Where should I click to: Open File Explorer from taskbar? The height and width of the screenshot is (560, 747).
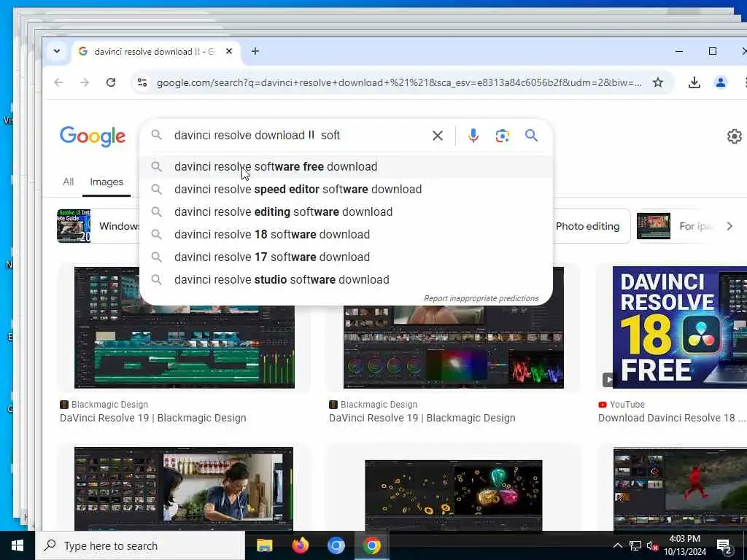[264, 545]
